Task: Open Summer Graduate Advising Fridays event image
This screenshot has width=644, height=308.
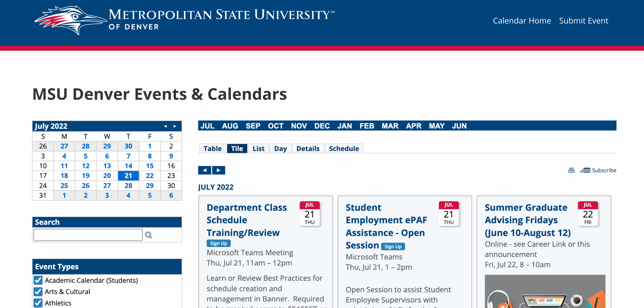Action: click(x=545, y=292)
